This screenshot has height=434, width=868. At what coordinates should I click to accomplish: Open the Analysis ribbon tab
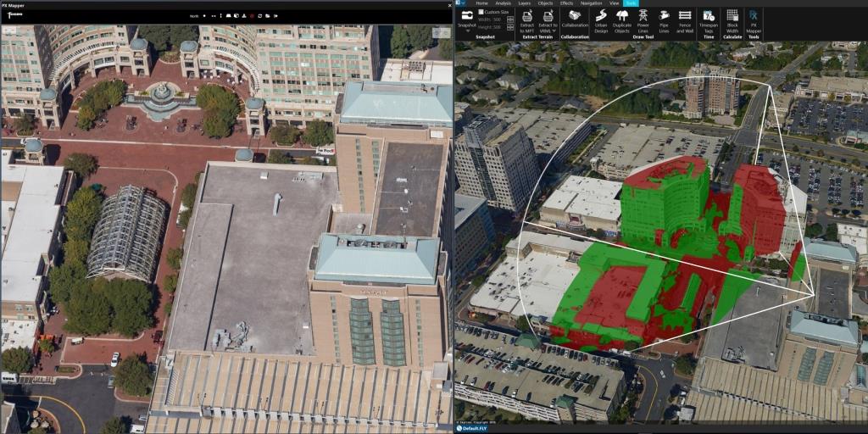click(x=504, y=3)
